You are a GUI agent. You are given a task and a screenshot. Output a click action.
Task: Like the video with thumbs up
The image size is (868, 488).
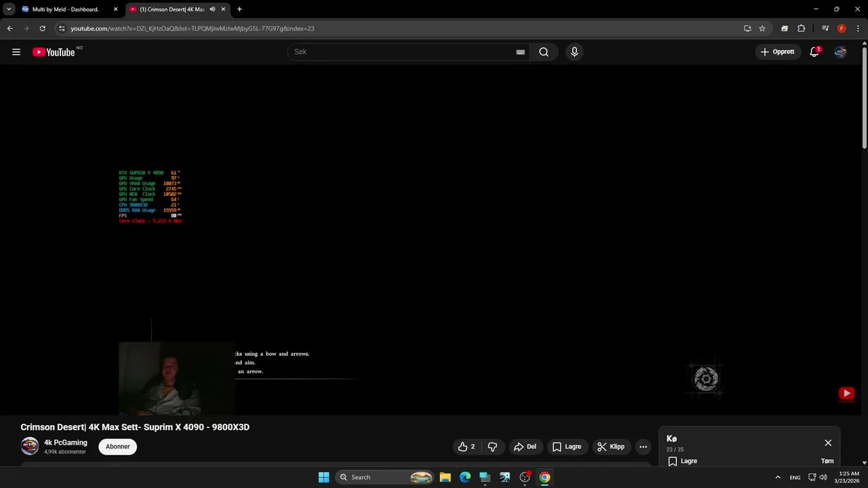[467, 447]
